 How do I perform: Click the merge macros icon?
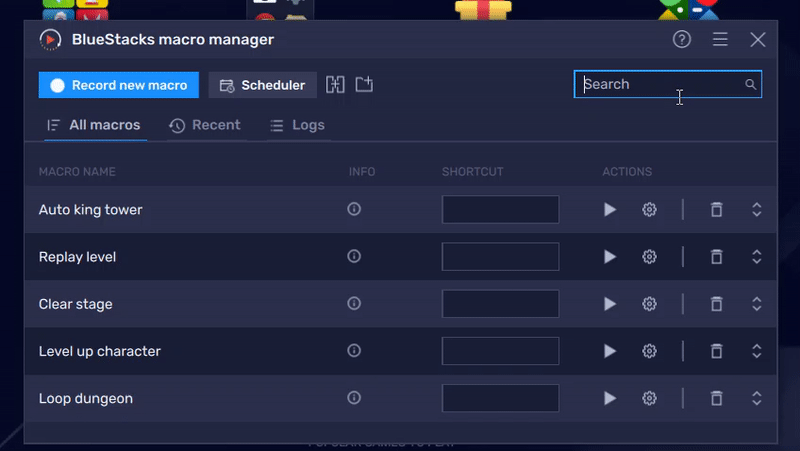tap(336, 85)
